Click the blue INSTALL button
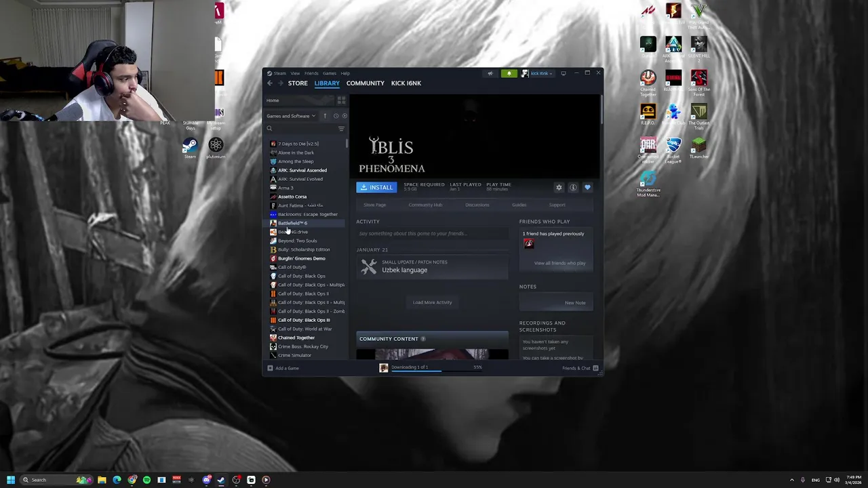Viewport: 868px width, 488px height. (376, 188)
